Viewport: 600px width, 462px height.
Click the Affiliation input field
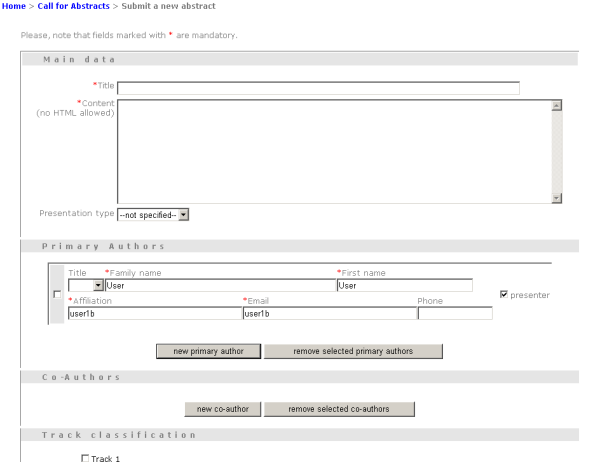[155, 313]
